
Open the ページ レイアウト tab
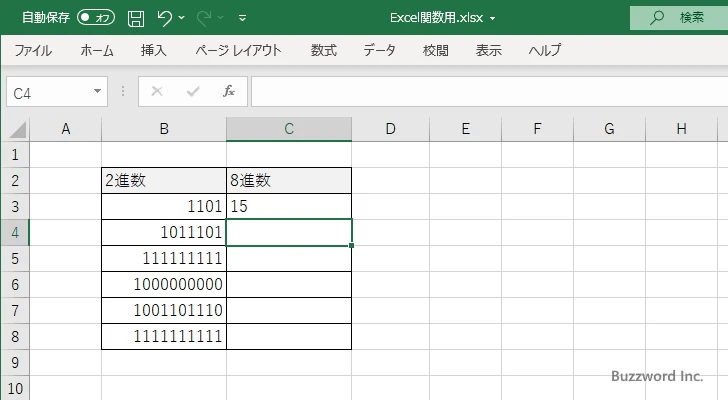(238, 50)
